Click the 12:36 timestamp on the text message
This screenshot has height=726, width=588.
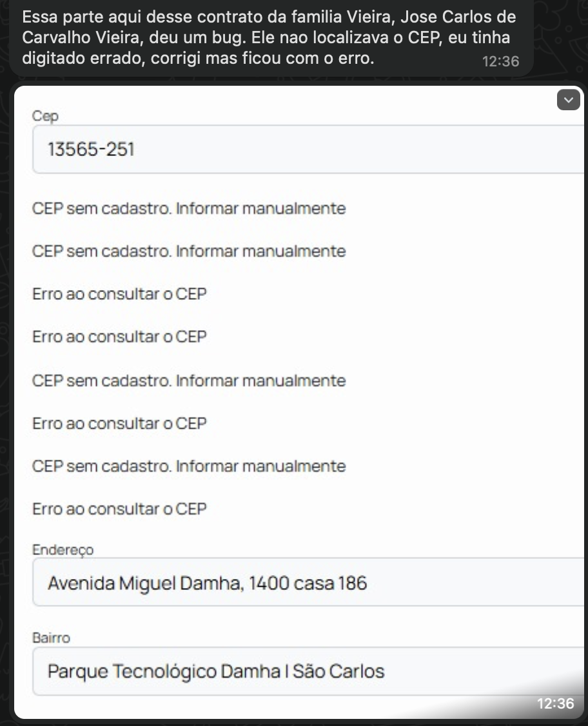click(500, 61)
